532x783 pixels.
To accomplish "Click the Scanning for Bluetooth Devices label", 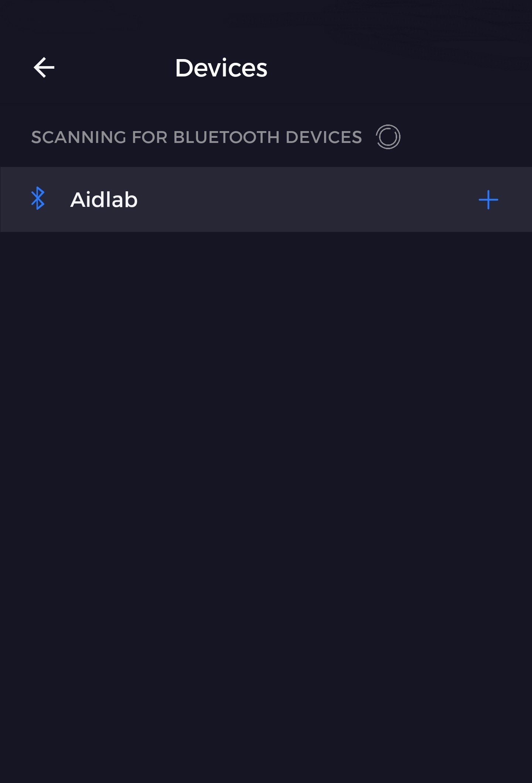I will click(196, 137).
